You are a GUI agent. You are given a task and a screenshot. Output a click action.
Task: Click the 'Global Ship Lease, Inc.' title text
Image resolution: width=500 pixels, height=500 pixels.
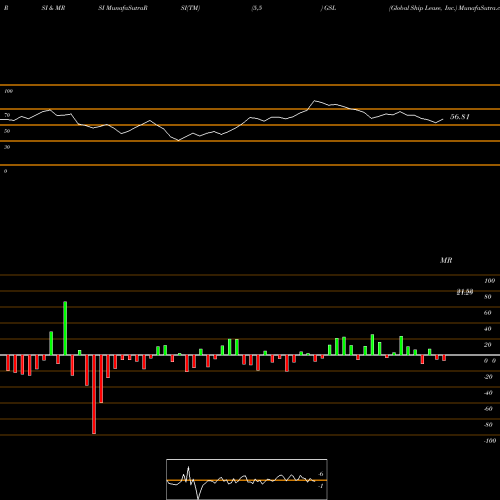423,8
